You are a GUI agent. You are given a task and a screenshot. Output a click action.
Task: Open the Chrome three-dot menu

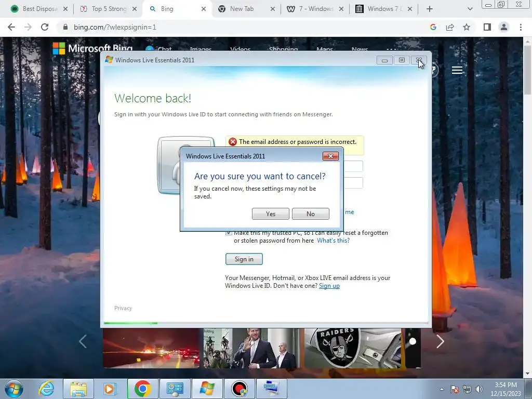click(521, 27)
